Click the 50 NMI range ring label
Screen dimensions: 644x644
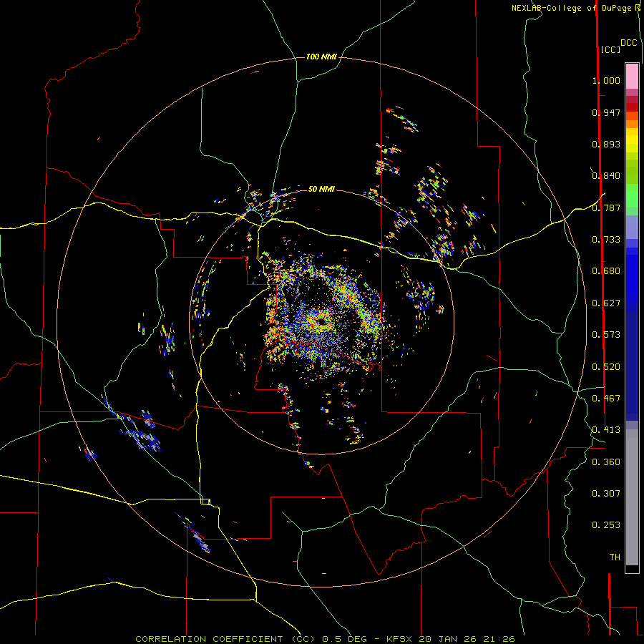[321, 189]
